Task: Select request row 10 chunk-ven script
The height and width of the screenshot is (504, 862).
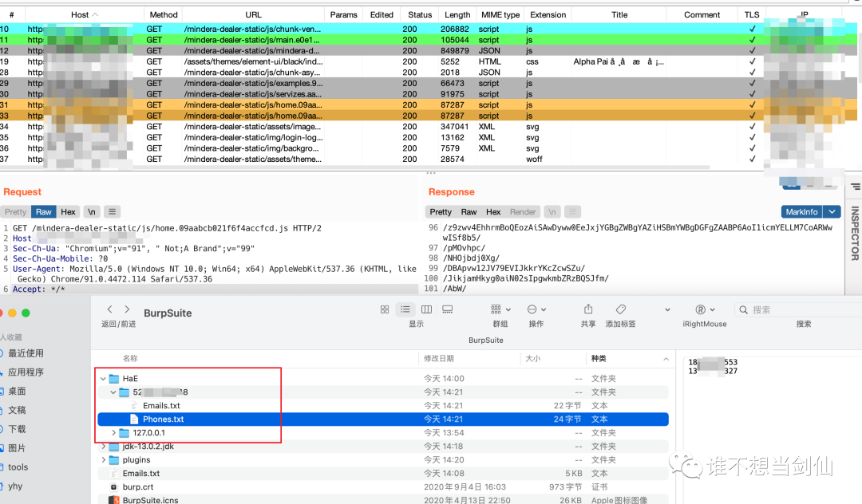Action: (429, 29)
